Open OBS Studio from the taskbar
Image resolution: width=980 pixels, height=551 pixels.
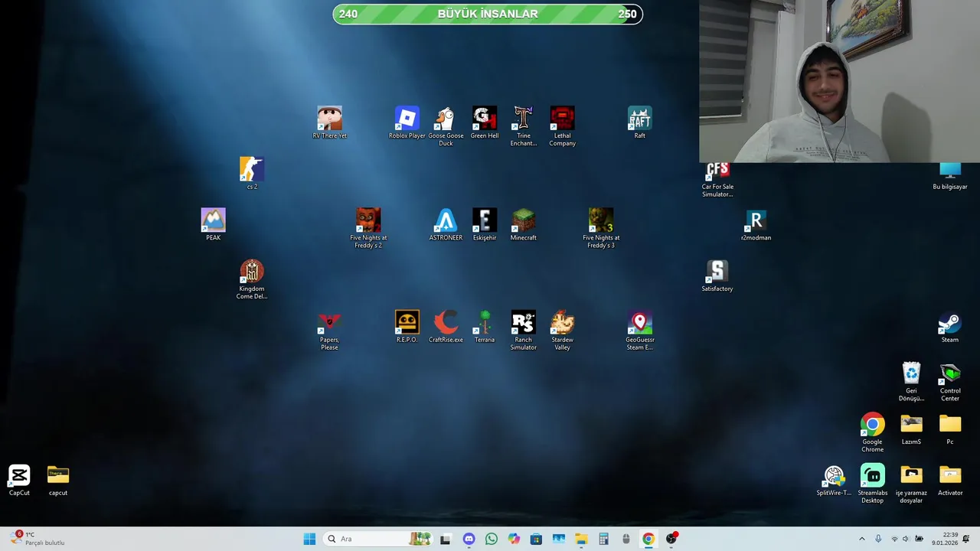pyautogui.click(x=671, y=539)
